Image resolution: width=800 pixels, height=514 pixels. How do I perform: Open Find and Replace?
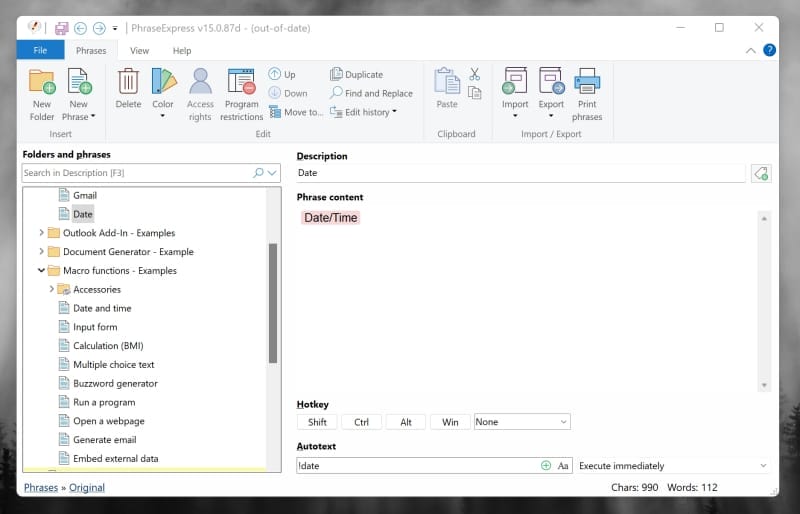(371, 93)
